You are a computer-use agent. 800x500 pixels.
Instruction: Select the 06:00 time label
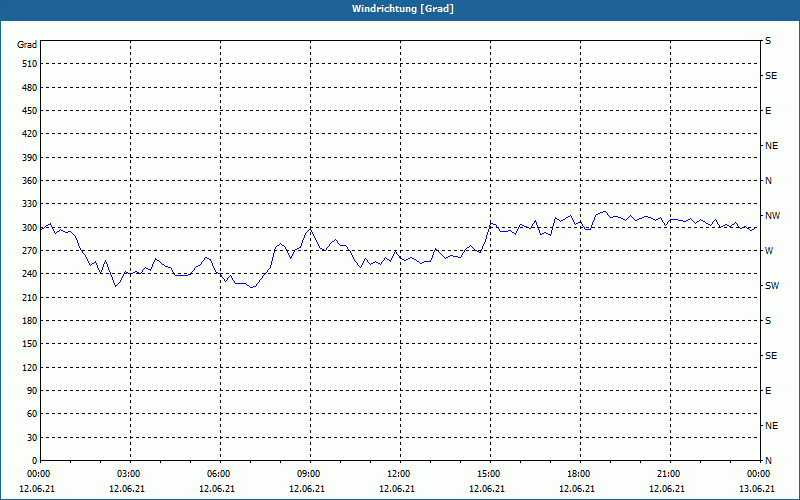[220, 474]
